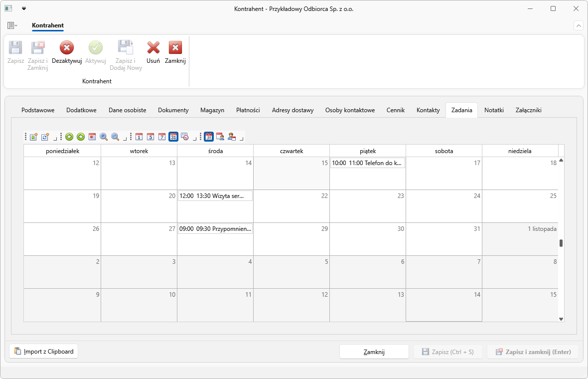Collapse the ribbon with the chevron

[579, 25]
